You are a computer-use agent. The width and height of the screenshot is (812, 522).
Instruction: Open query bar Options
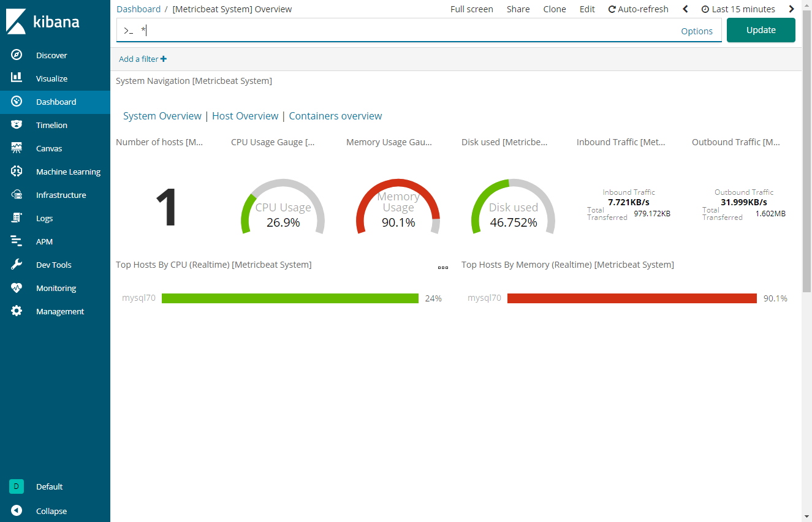(697, 31)
